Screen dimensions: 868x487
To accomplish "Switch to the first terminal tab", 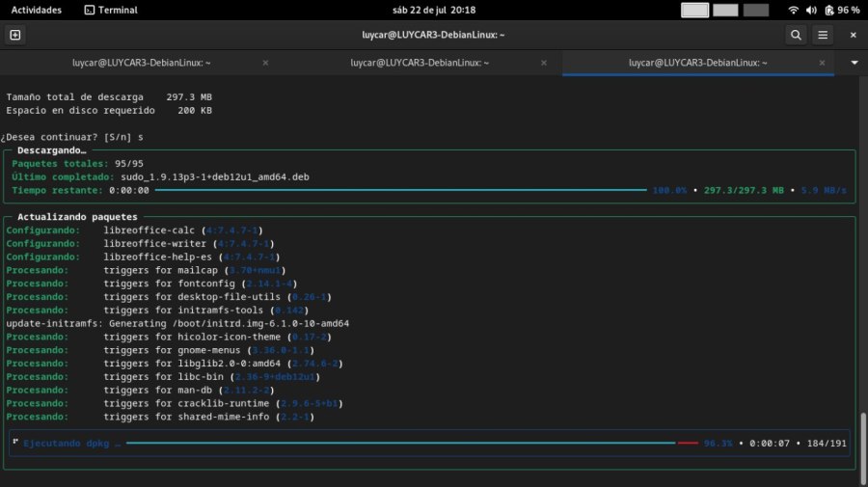I will tap(141, 63).
